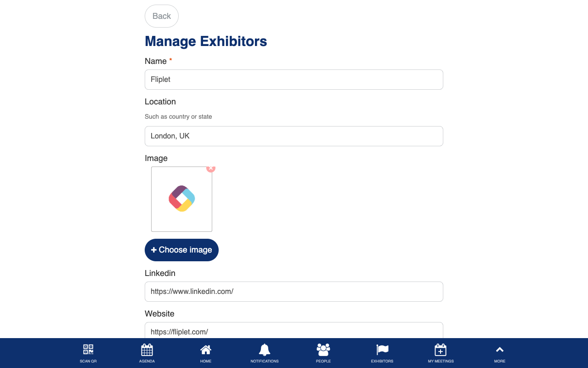Click the 'Such as country or state' hint
The image size is (588, 368).
click(178, 117)
